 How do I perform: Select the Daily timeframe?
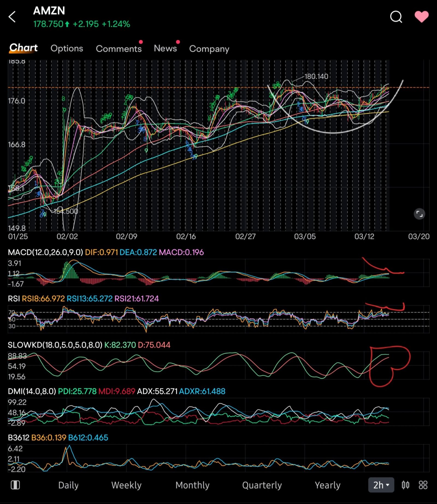(68, 485)
